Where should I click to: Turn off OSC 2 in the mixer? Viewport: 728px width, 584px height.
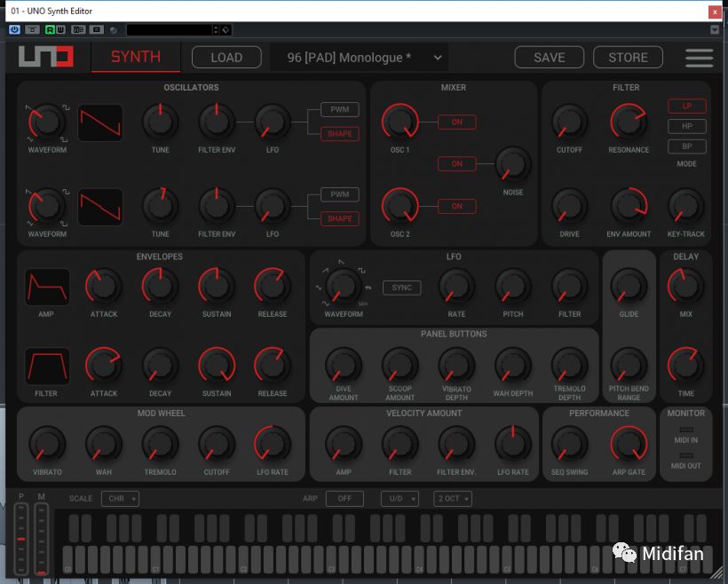(x=457, y=206)
